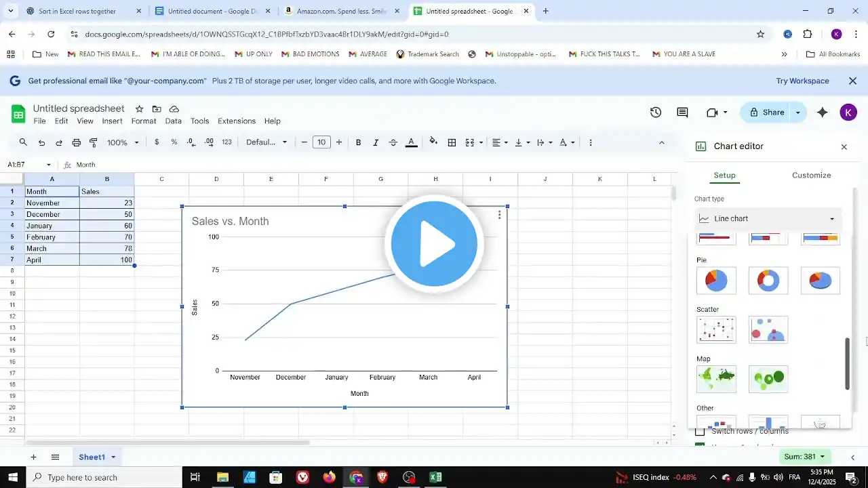868x488 pixels.
Task: Open the zoom level dropdown at 100%
Action: [x=123, y=142]
